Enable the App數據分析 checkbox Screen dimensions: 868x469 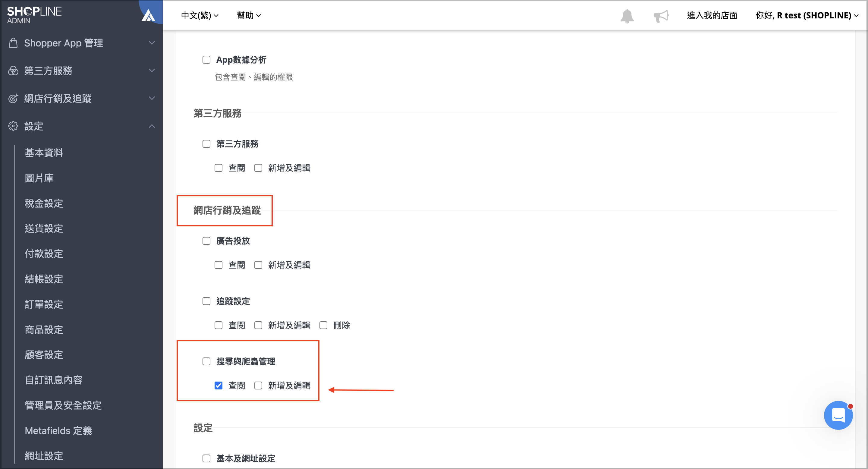tap(206, 60)
